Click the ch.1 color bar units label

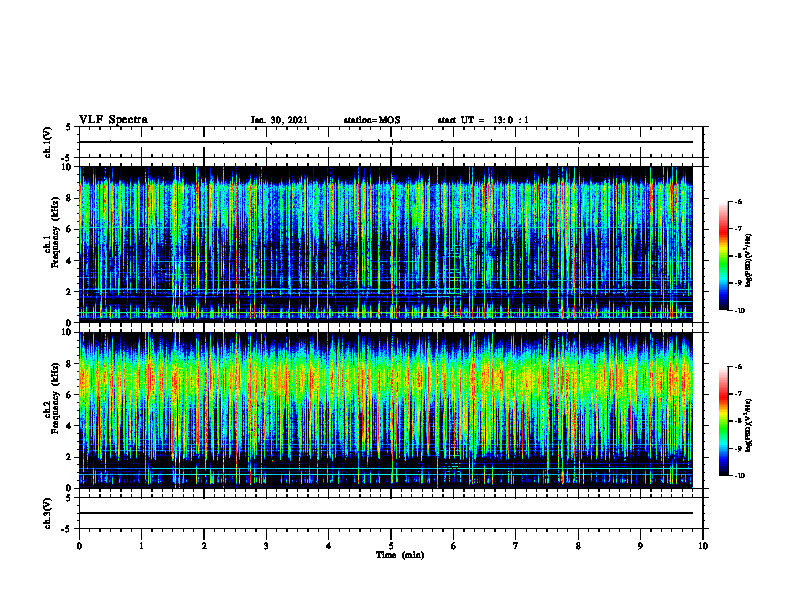pyautogui.click(x=749, y=260)
